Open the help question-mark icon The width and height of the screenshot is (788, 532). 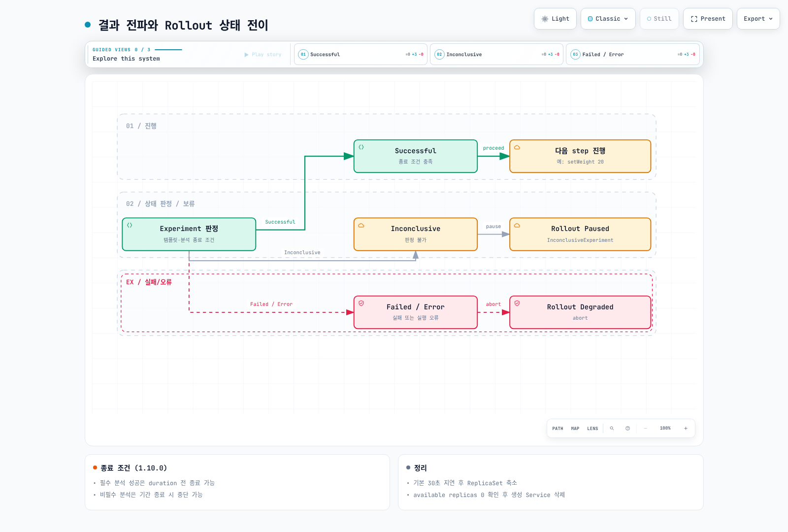(627, 429)
